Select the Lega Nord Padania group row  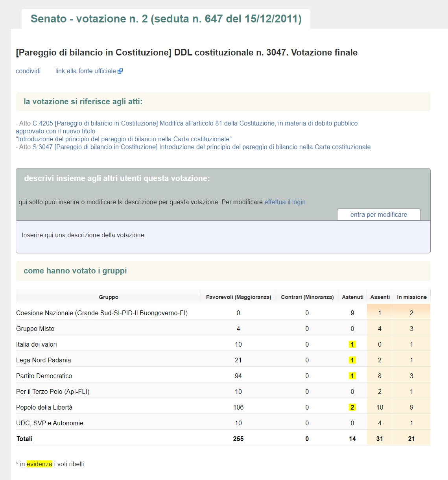coord(223,360)
